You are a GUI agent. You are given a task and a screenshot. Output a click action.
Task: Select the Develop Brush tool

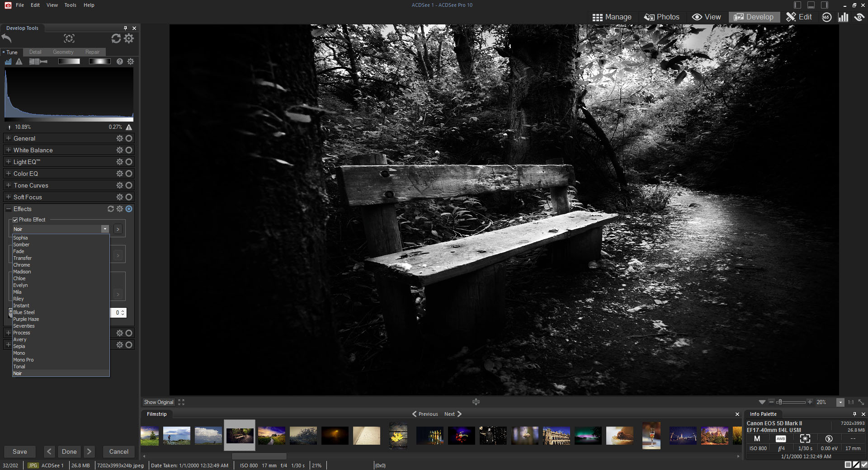pos(38,61)
